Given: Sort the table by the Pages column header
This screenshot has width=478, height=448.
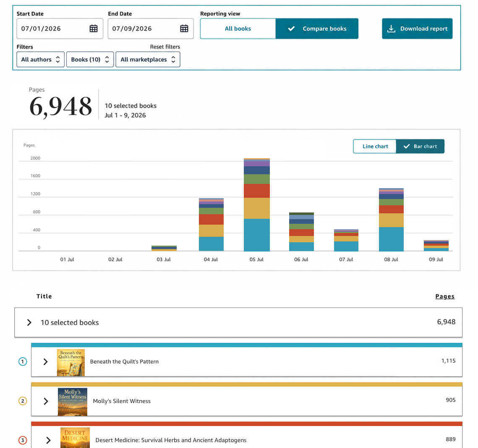Looking at the screenshot, I should [x=445, y=296].
